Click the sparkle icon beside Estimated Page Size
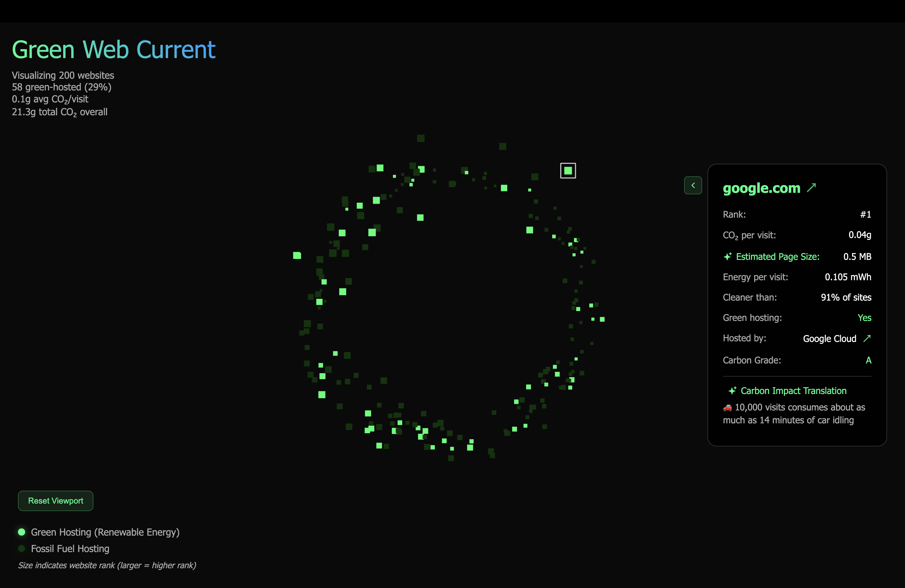 (x=728, y=257)
